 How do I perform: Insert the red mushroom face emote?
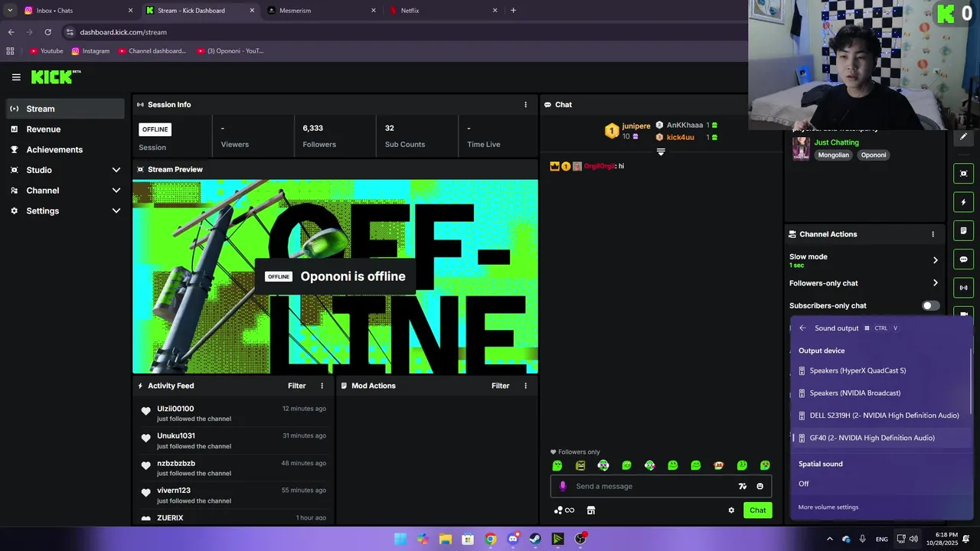719,465
